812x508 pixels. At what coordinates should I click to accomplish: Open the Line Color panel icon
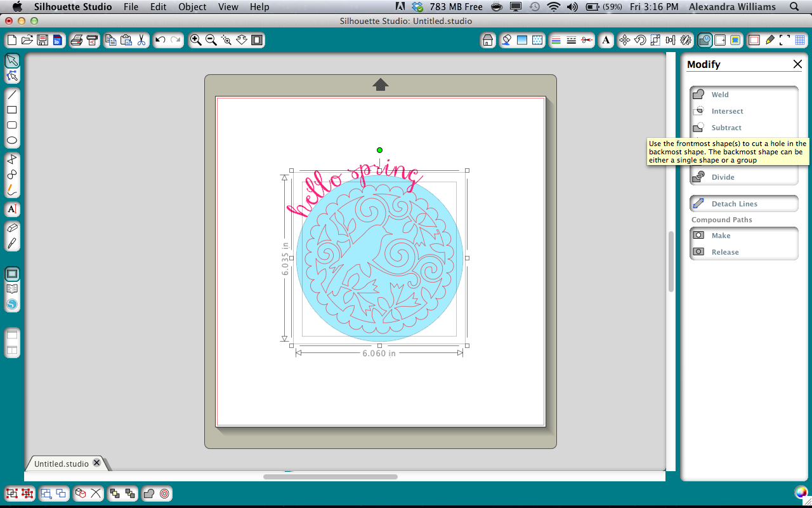(556, 40)
